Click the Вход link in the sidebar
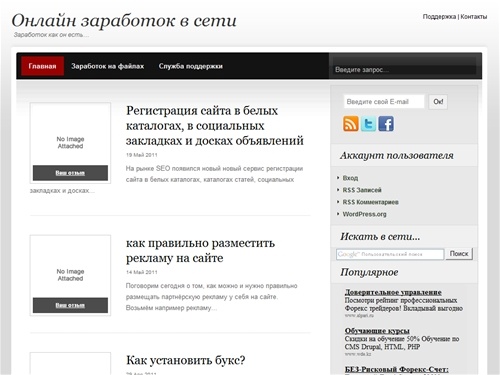500x375 pixels. pyautogui.click(x=350, y=178)
